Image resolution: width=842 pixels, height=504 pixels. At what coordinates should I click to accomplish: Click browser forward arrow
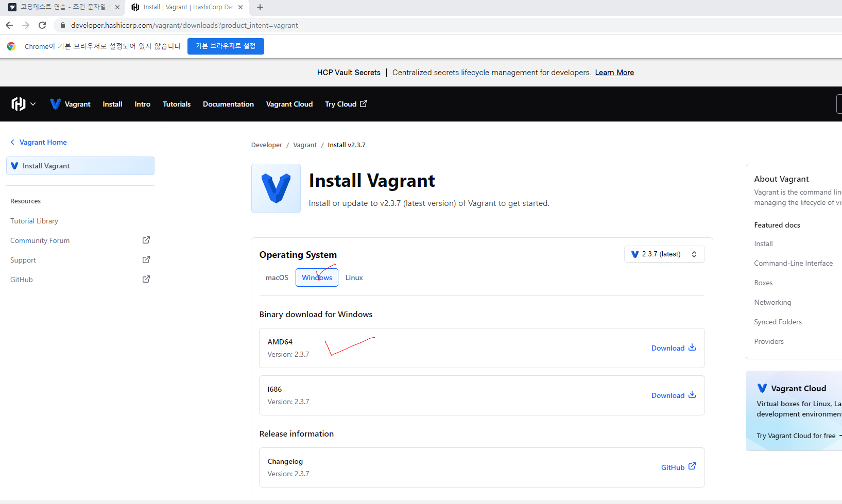(x=26, y=25)
